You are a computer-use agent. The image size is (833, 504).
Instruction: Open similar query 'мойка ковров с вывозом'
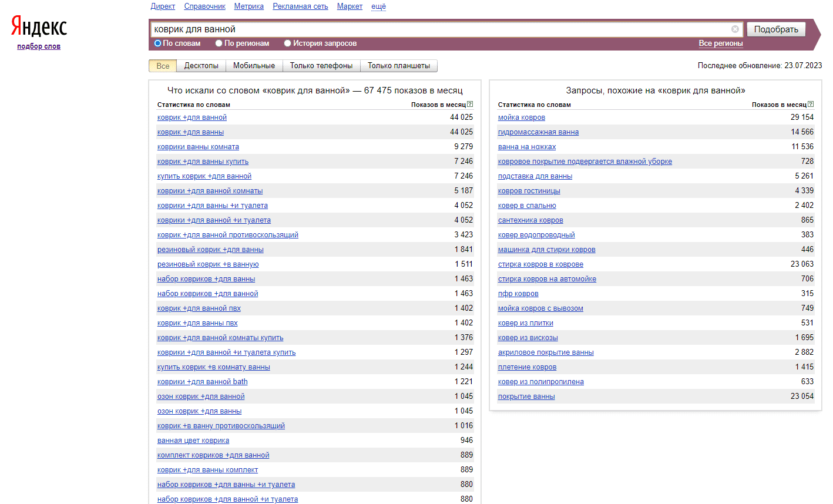click(540, 308)
